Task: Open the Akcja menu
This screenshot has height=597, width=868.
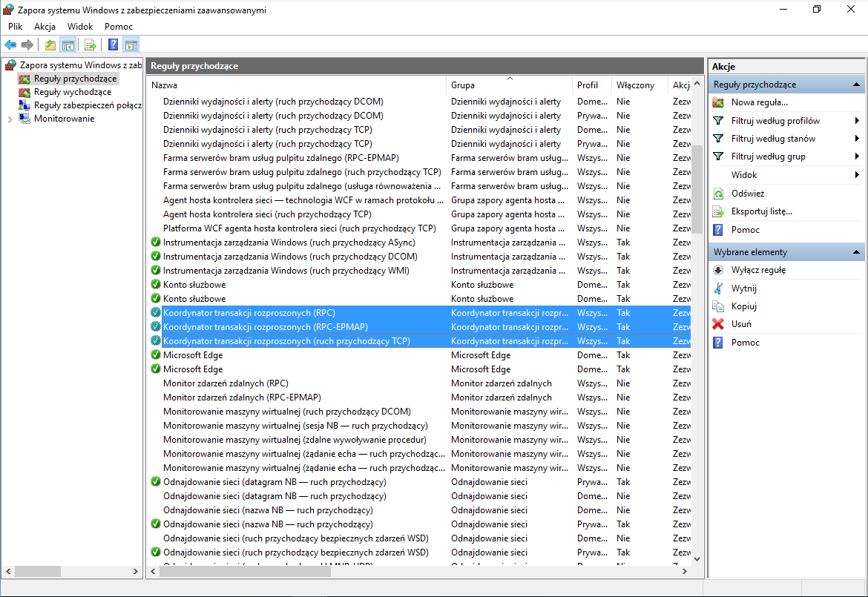Action: point(45,27)
